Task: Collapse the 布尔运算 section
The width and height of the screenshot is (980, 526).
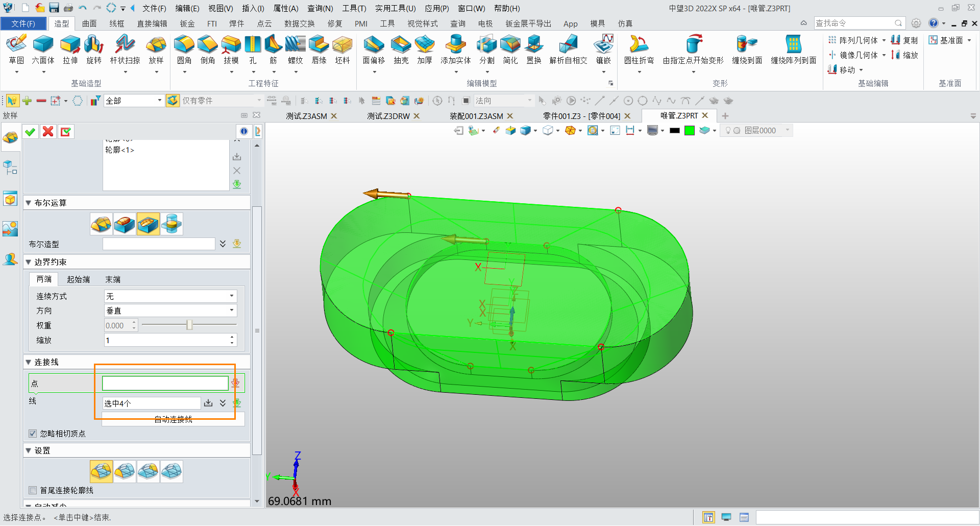Action: point(29,203)
